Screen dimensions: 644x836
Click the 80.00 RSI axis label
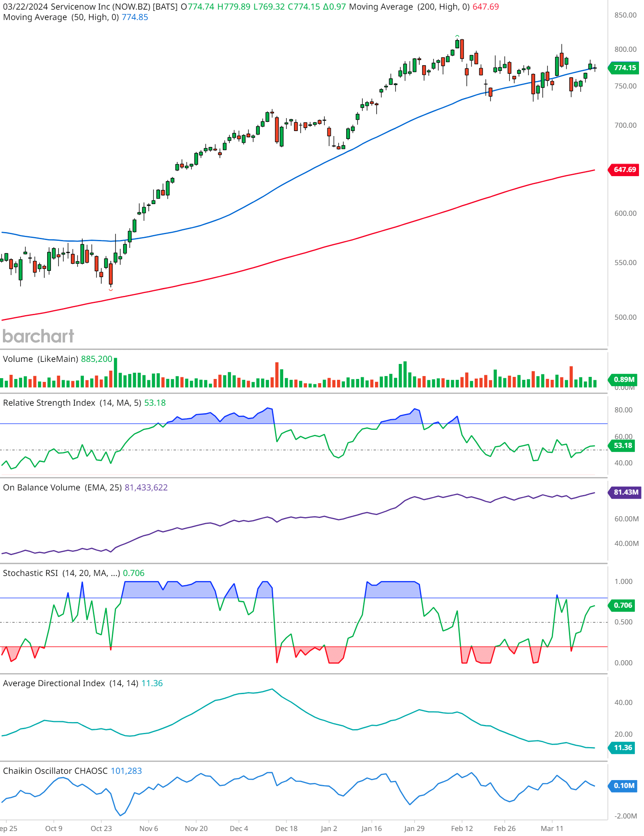(623, 410)
